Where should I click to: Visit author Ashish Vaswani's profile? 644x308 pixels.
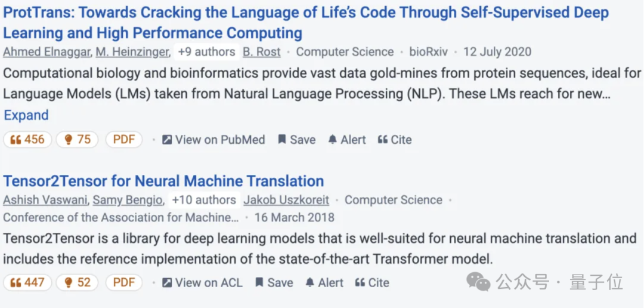46,200
